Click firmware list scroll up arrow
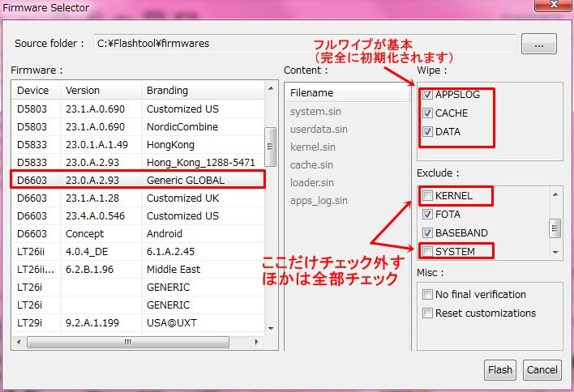The height and width of the screenshot is (392, 574). point(271,88)
